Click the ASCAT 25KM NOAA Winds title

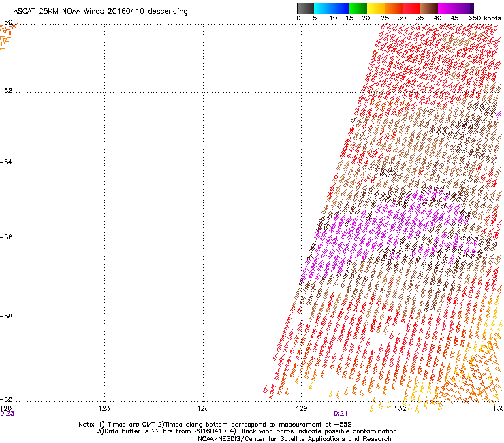pyautogui.click(x=100, y=12)
